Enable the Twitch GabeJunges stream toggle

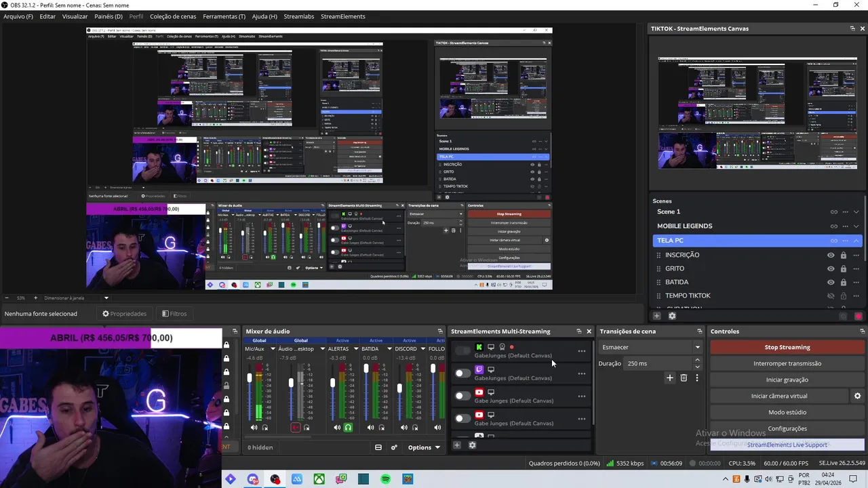pos(462,373)
